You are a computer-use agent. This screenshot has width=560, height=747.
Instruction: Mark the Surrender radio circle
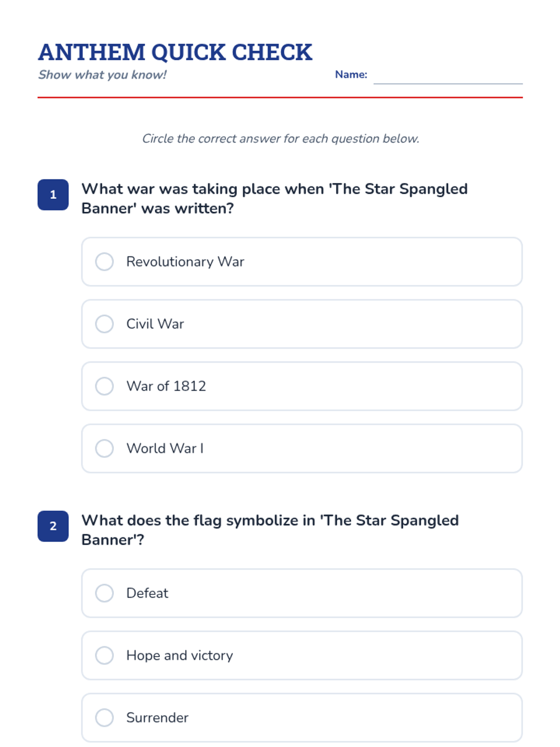[105, 718]
